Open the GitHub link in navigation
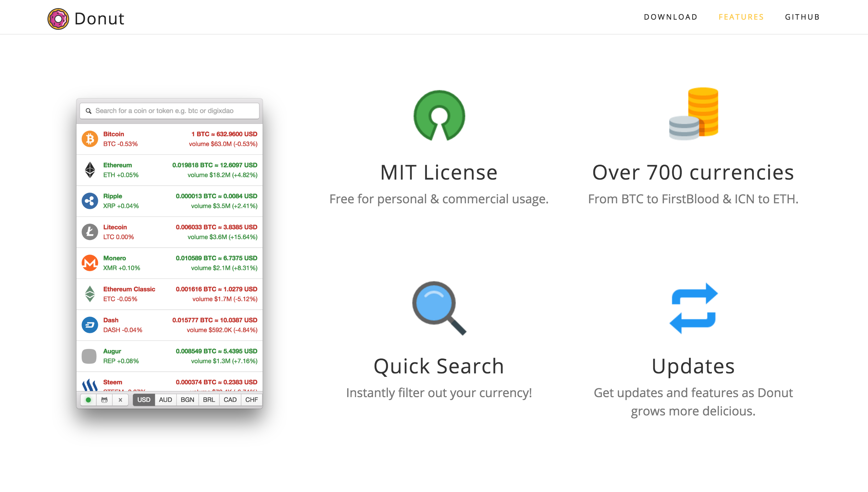The image size is (868, 492). point(802,17)
